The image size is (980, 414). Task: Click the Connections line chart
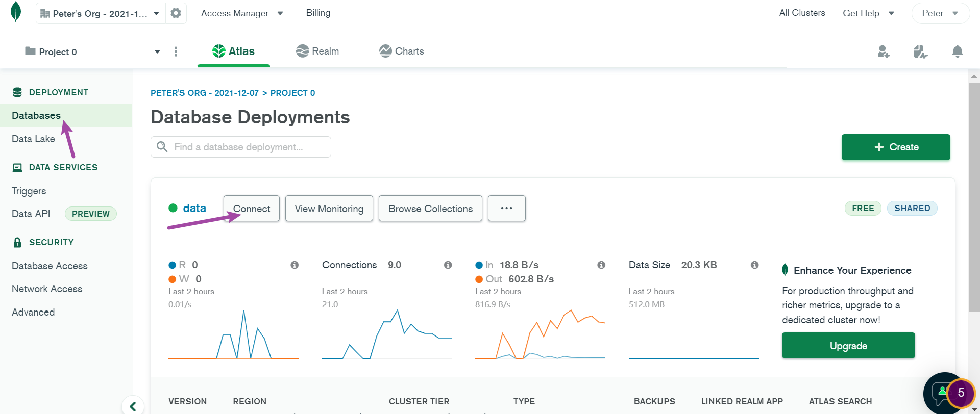[387, 334]
